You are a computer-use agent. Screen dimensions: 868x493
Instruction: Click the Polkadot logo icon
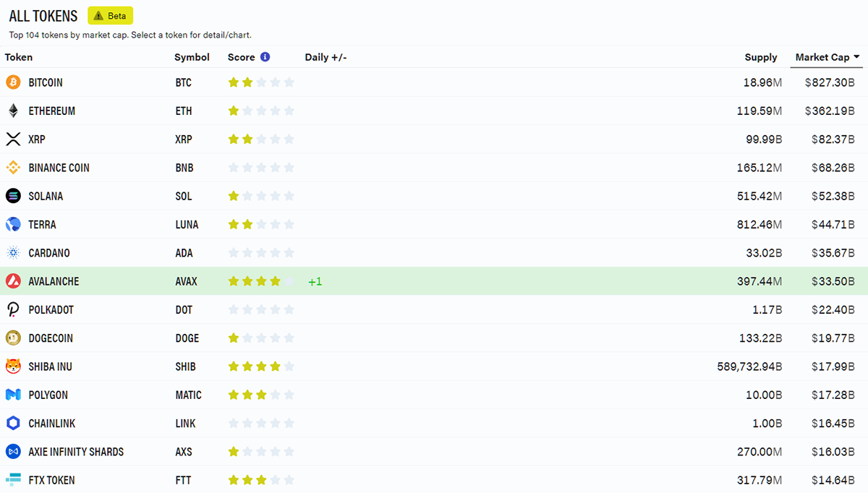pos(13,309)
